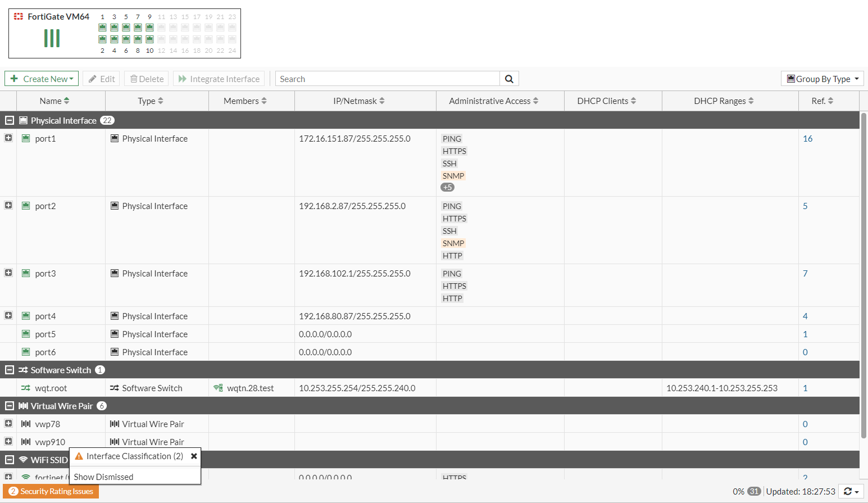
Task: Expand the port3 row
Action: click(x=8, y=273)
